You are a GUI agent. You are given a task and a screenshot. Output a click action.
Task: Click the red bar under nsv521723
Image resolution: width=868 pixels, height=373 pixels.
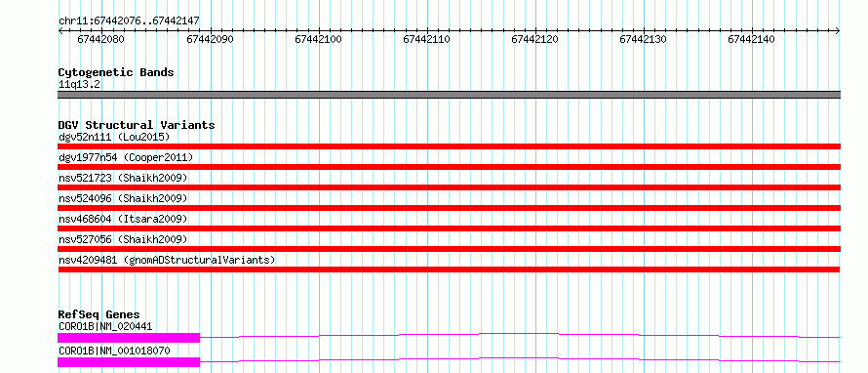(x=449, y=187)
